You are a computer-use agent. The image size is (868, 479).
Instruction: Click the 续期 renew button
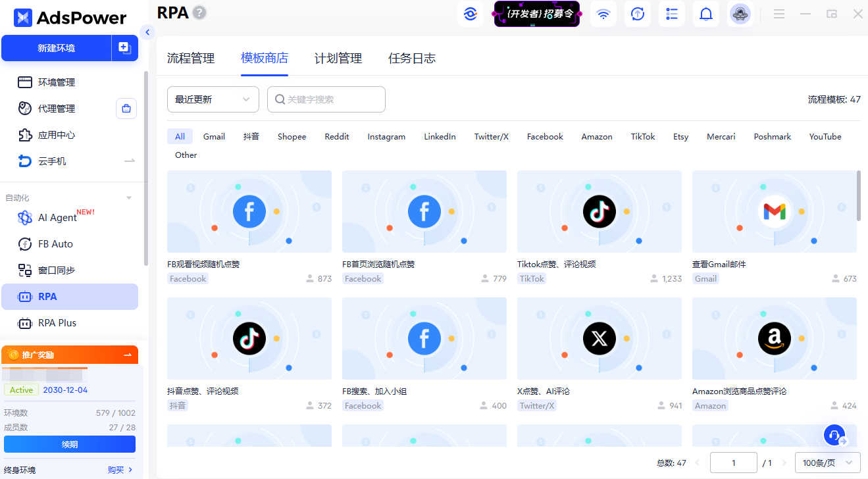pos(70,444)
